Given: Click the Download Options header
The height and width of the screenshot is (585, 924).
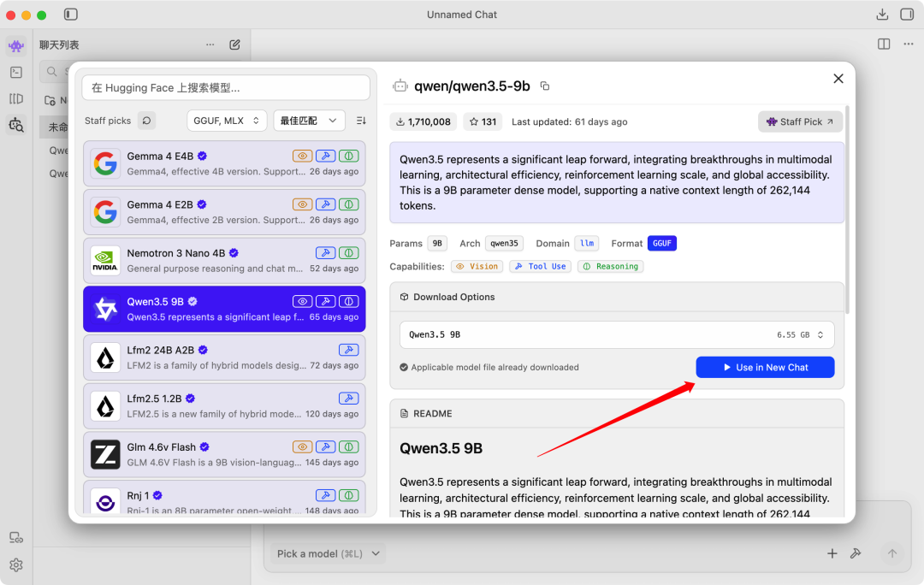Looking at the screenshot, I should point(617,297).
